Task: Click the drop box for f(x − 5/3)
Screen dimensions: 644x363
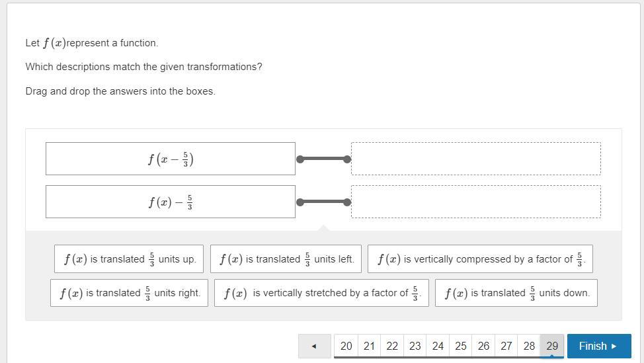Action: point(475,159)
